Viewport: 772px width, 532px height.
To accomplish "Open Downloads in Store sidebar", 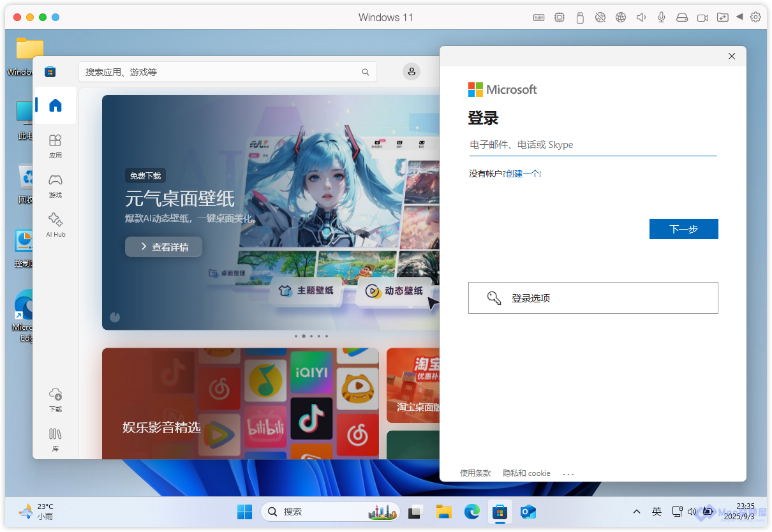I will pos(56,400).
